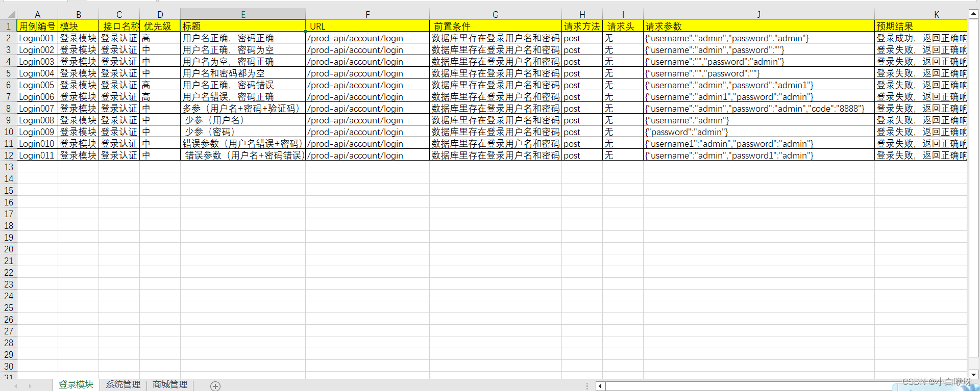Viewport: 980px width, 391px height.
Task: Select the Login001 cell
Action: (37, 38)
